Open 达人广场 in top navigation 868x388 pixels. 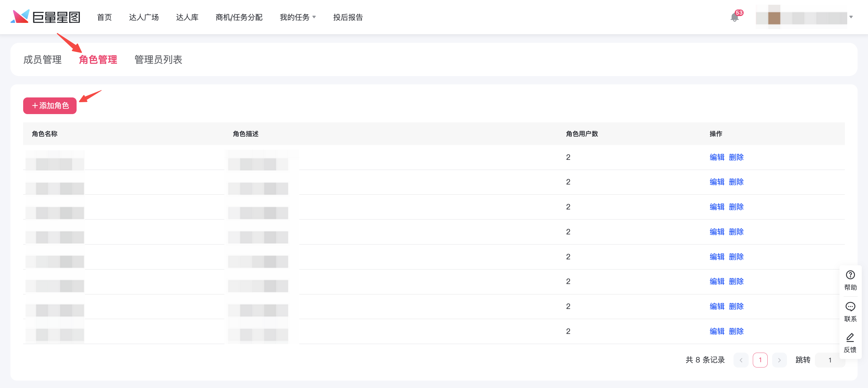coord(144,17)
